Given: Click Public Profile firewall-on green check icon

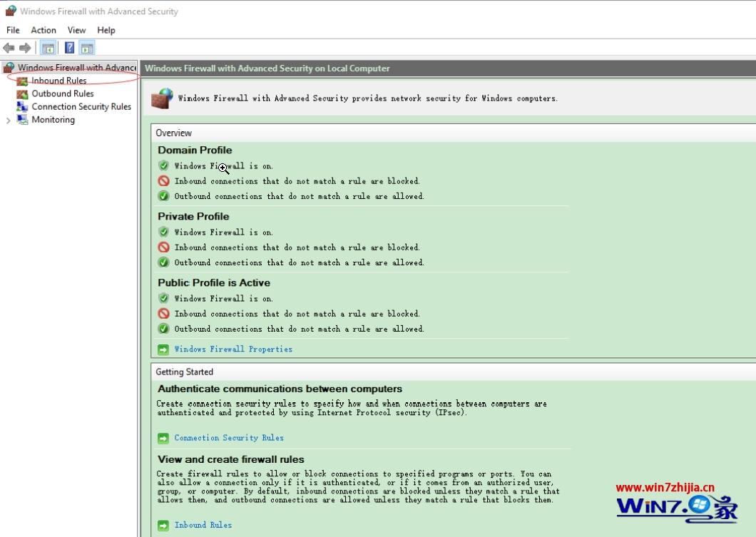Looking at the screenshot, I should click(x=163, y=298).
